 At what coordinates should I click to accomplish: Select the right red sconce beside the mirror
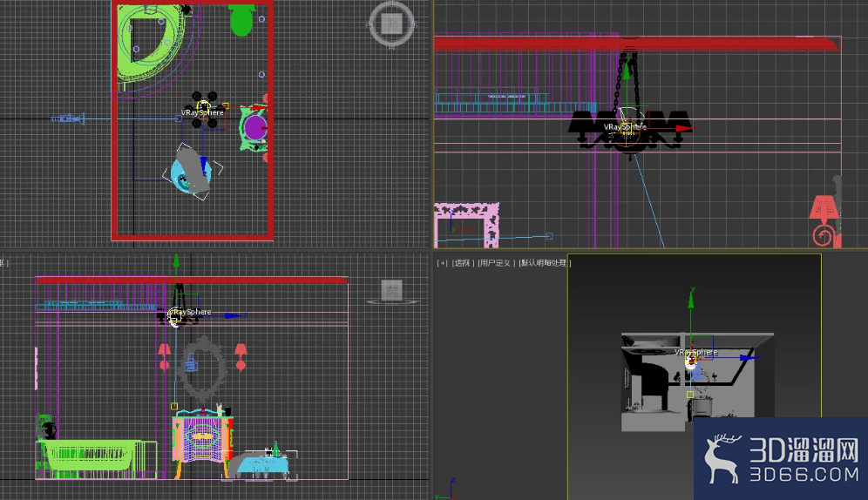coord(241,357)
